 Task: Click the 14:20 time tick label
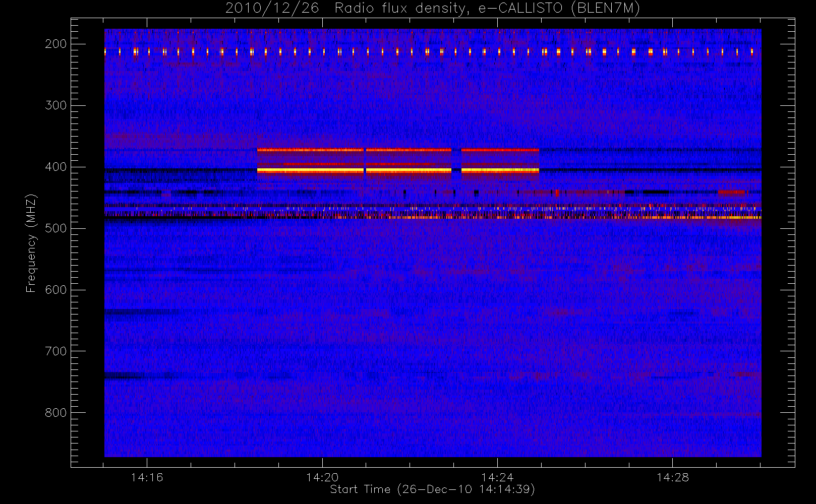click(322, 477)
